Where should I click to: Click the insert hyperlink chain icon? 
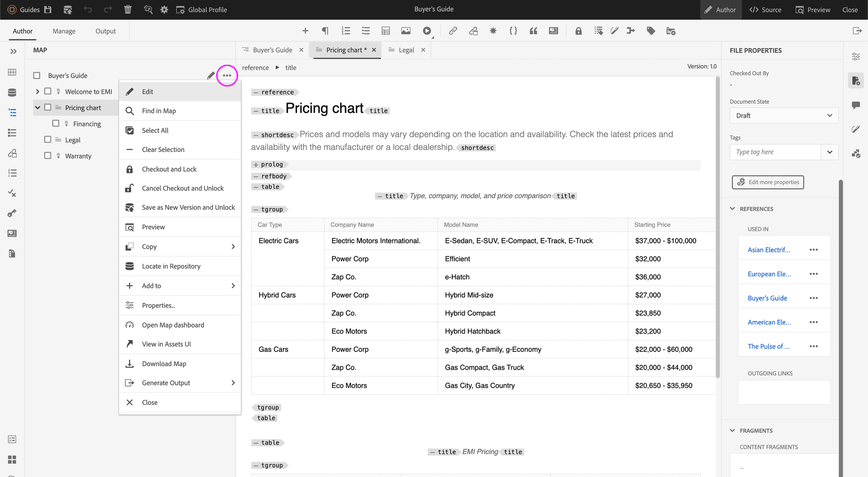(453, 31)
